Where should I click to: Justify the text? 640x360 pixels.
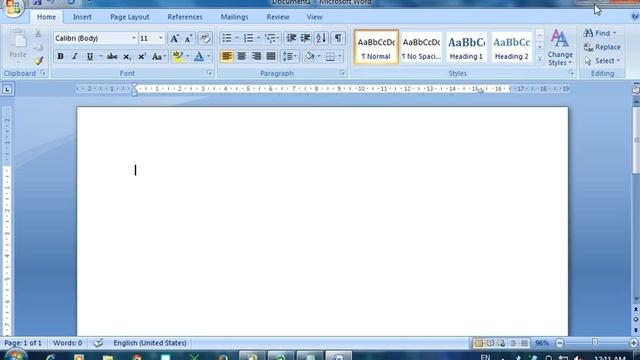271,56
